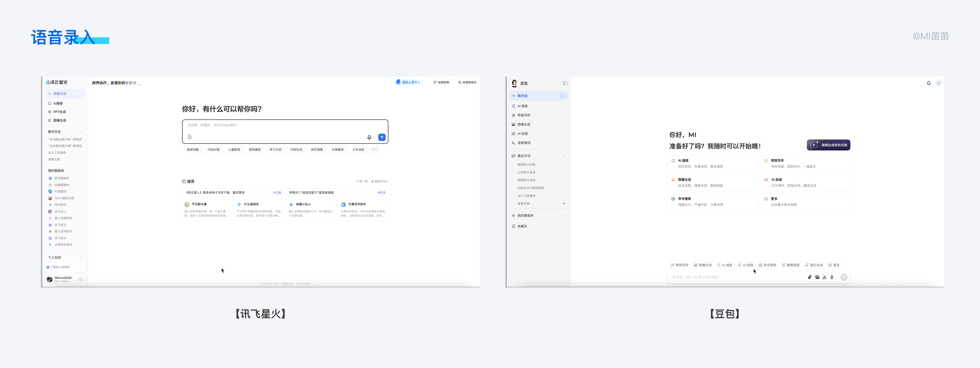980x368 pixels.
Task: Close the 下载星火新端侧 banner
Action: point(82,267)
